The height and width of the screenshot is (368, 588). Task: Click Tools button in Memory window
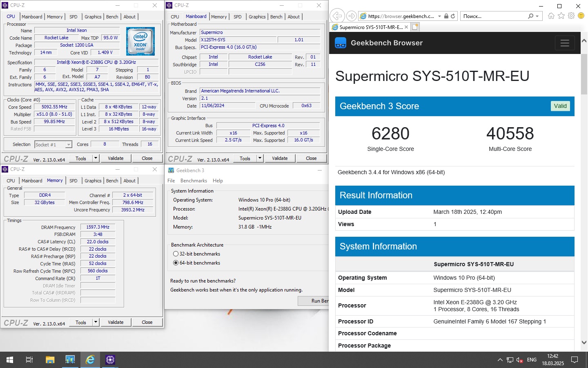pyautogui.click(x=81, y=322)
